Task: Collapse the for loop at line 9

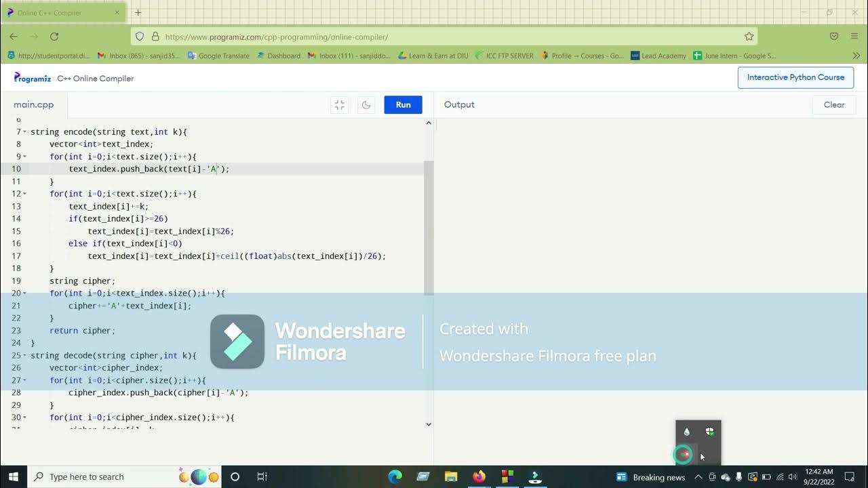Action: pyautogui.click(x=25, y=157)
